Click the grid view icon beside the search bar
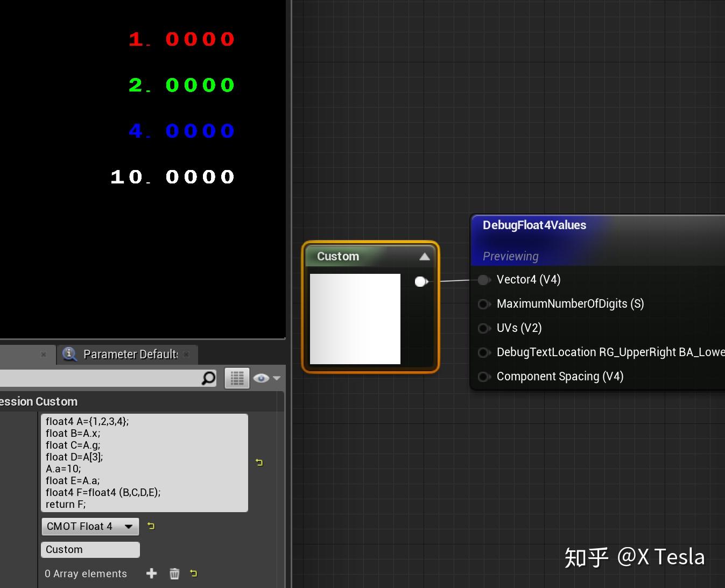Screen dimensions: 725x588 (x=236, y=378)
